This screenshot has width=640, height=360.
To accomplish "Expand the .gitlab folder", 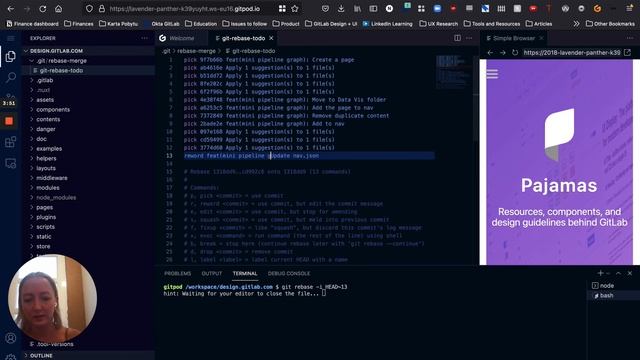I will pos(44,80).
